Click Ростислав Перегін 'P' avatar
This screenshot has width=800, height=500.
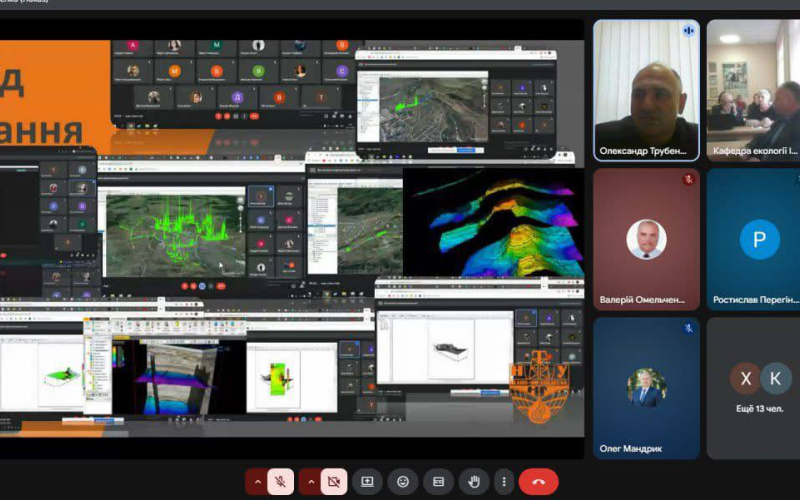tap(759, 239)
